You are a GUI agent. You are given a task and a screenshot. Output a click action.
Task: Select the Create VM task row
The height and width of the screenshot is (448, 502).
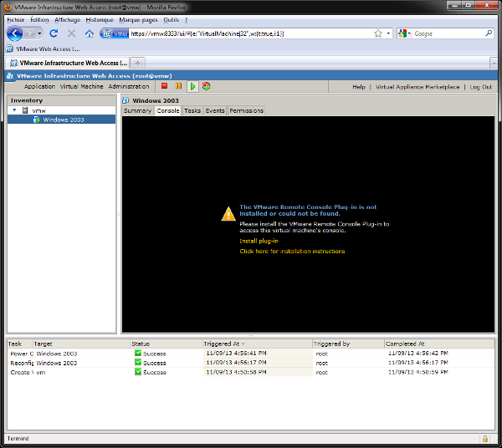pos(251,372)
